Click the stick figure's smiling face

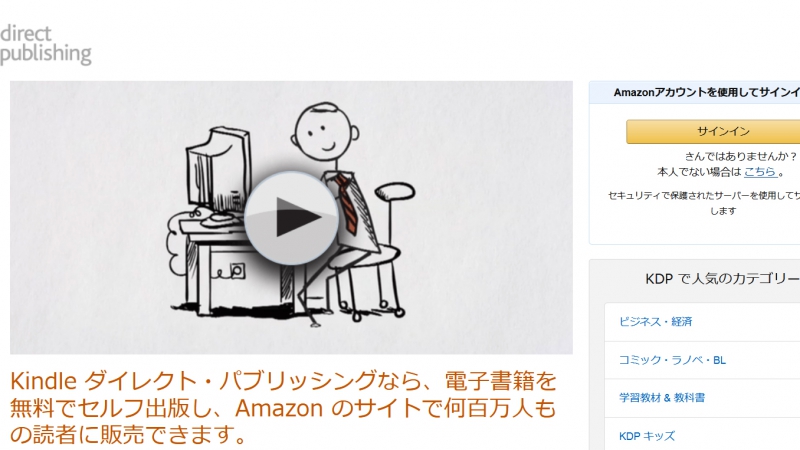click(x=323, y=131)
